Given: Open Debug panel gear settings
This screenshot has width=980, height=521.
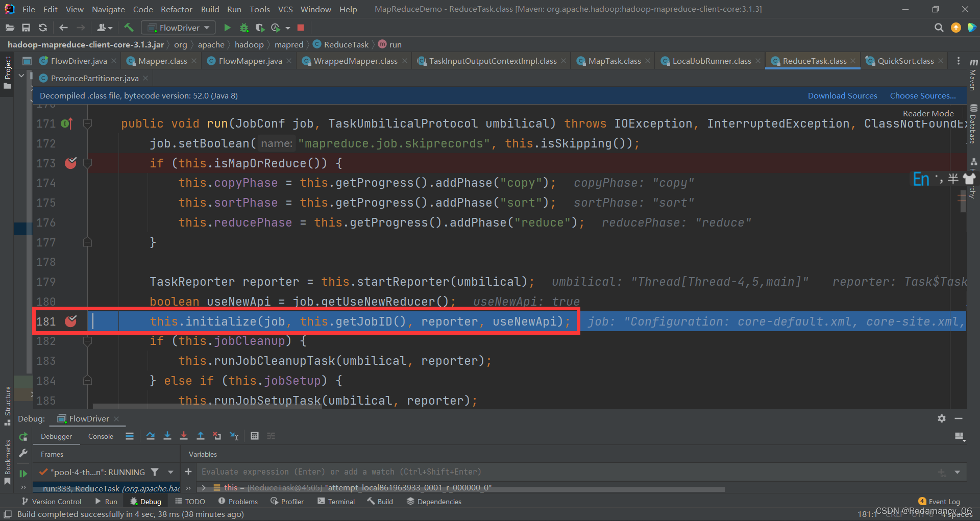Looking at the screenshot, I should coord(942,418).
